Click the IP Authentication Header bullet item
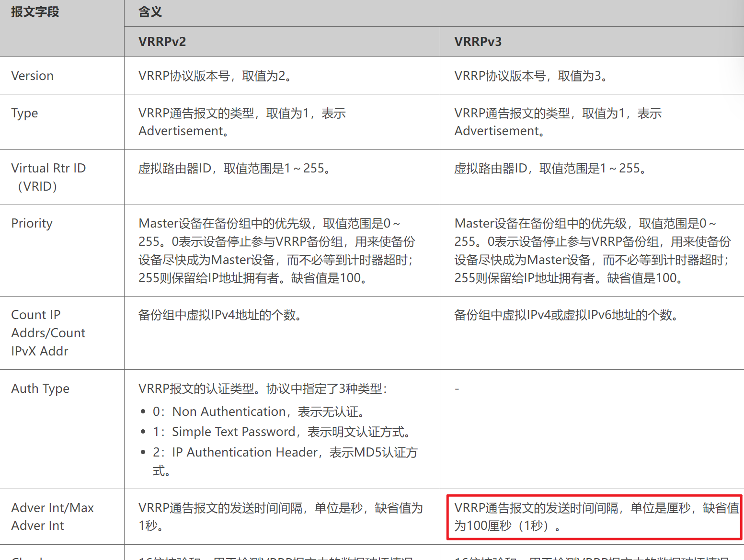 [285, 452]
